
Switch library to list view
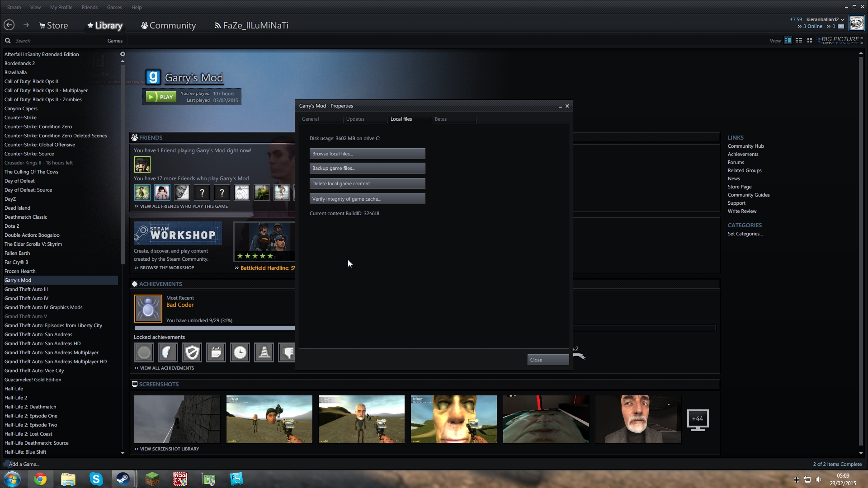click(799, 40)
